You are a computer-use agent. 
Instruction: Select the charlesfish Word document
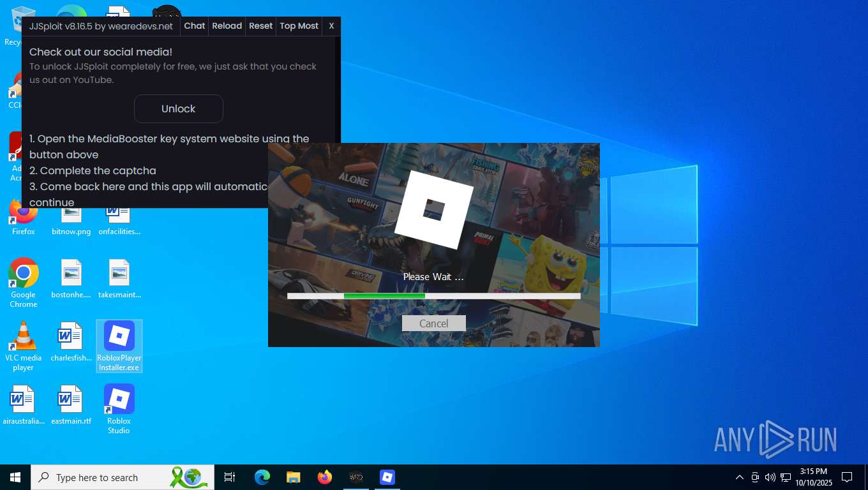coord(71,342)
